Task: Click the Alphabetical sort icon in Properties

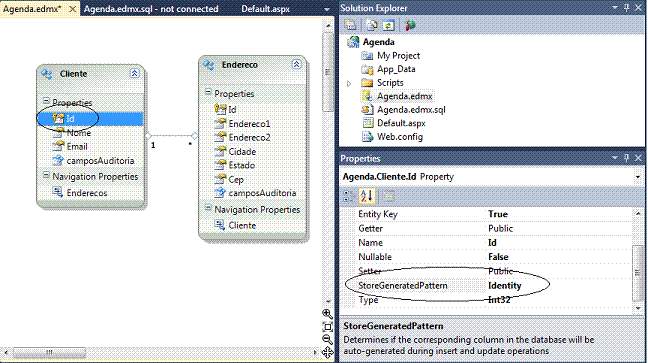Action: click(x=367, y=196)
